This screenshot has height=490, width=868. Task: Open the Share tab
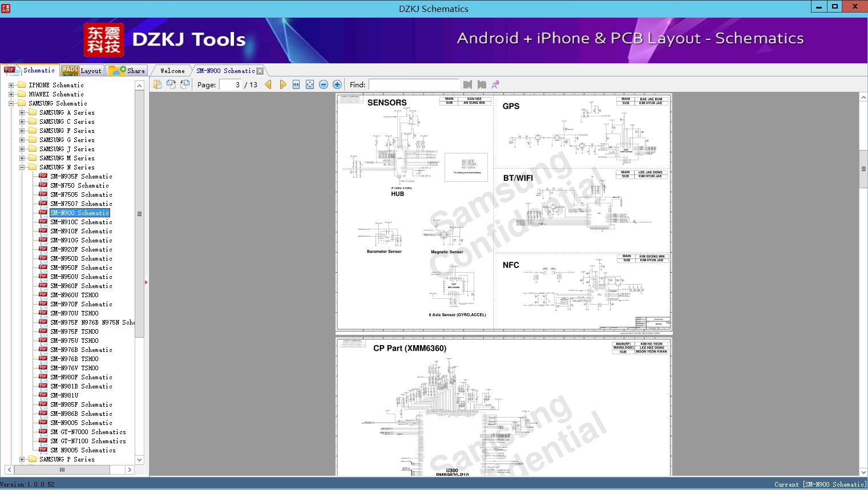tap(127, 71)
